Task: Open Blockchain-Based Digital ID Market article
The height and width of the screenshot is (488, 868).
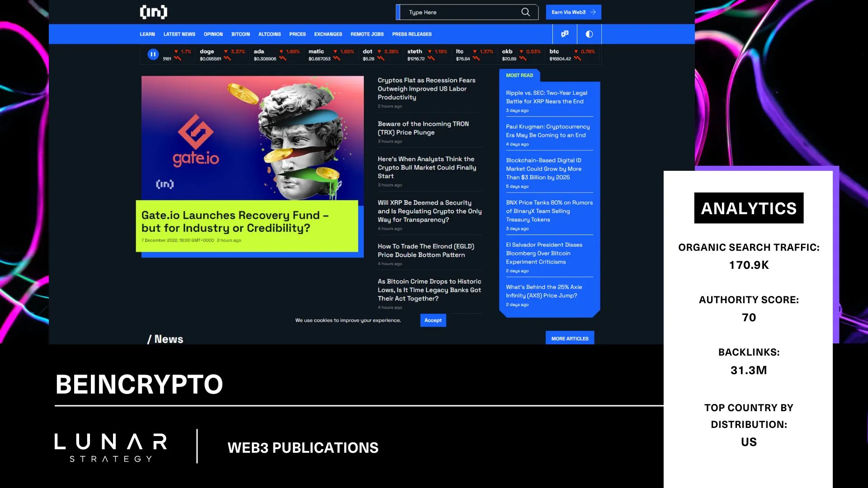Action: pyautogui.click(x=544, y=169)
